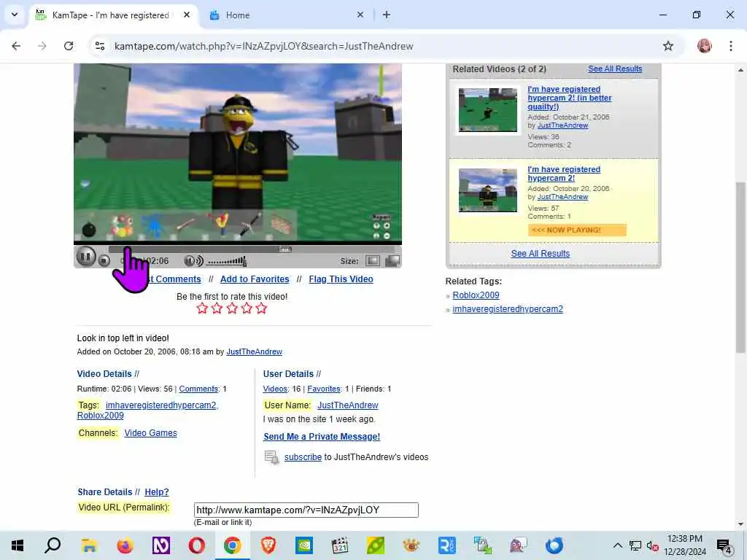Viewport: 747px width, 560px height.
Task: Stop the video playback
Action: click(x=104, y=260)
